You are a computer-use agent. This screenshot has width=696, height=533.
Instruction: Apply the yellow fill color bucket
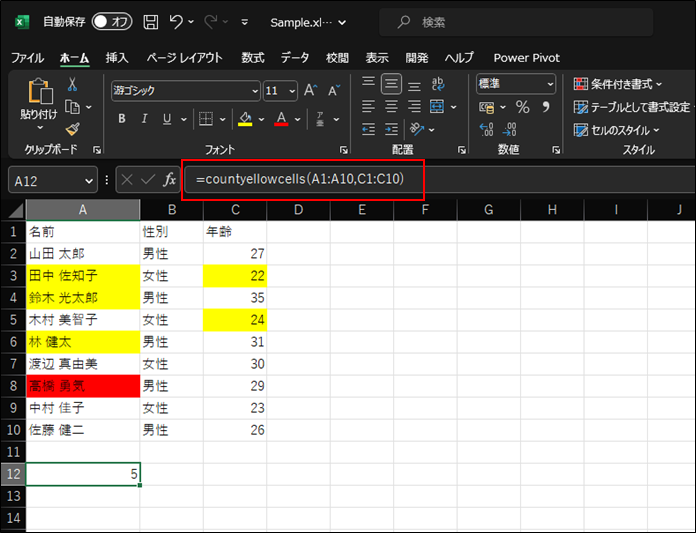tap(244, 119)
